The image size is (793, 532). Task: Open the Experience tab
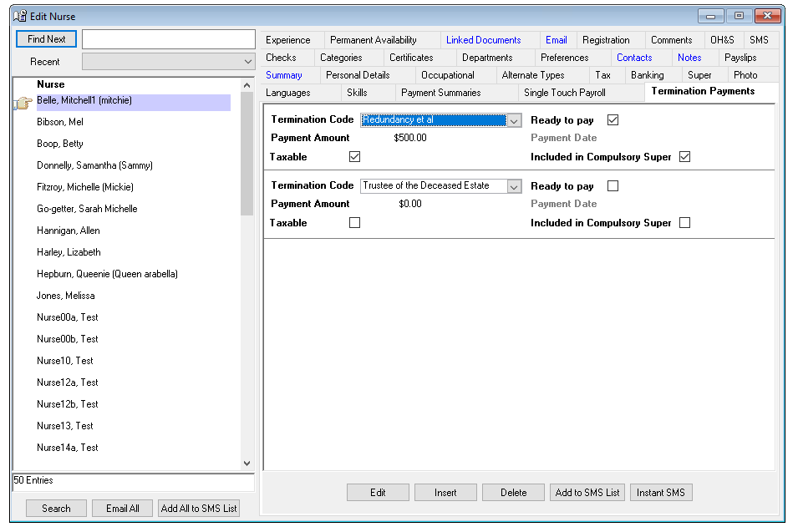click(287, 40)
